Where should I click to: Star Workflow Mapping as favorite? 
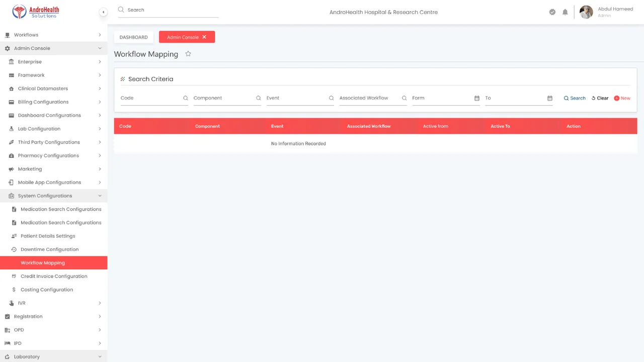point(188,54)
